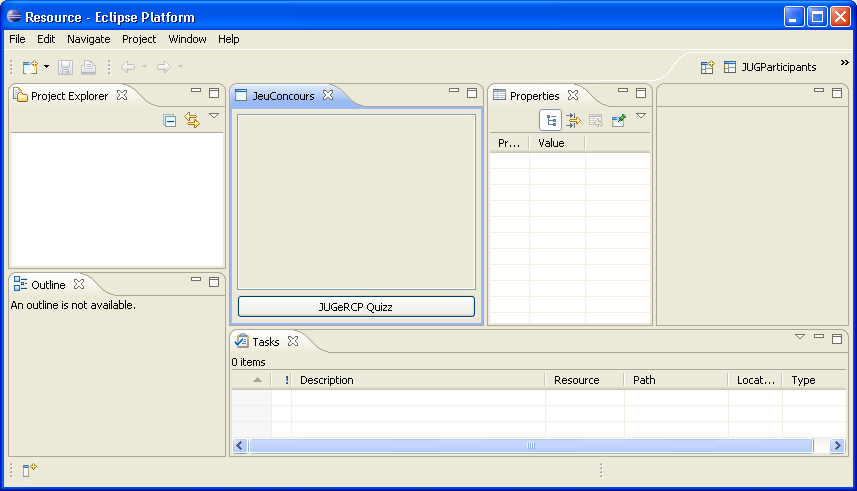Open the Navigate menu
Image resolution: width=857 pixels, height=491 pixels.
pos(89,39)
